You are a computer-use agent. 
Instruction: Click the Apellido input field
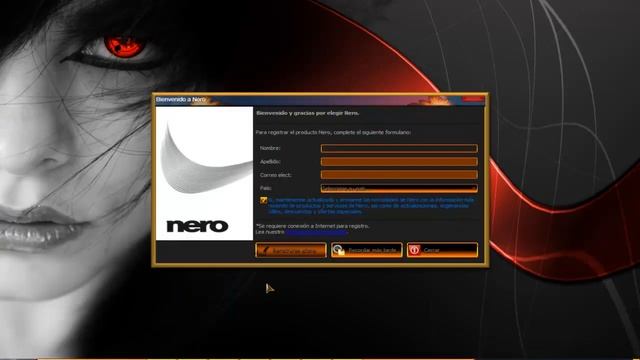tap(399, 162)
